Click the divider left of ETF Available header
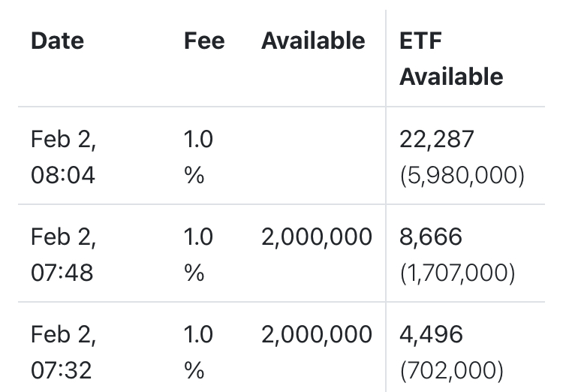Screen dimensions: 563x392 coord(386,59)
